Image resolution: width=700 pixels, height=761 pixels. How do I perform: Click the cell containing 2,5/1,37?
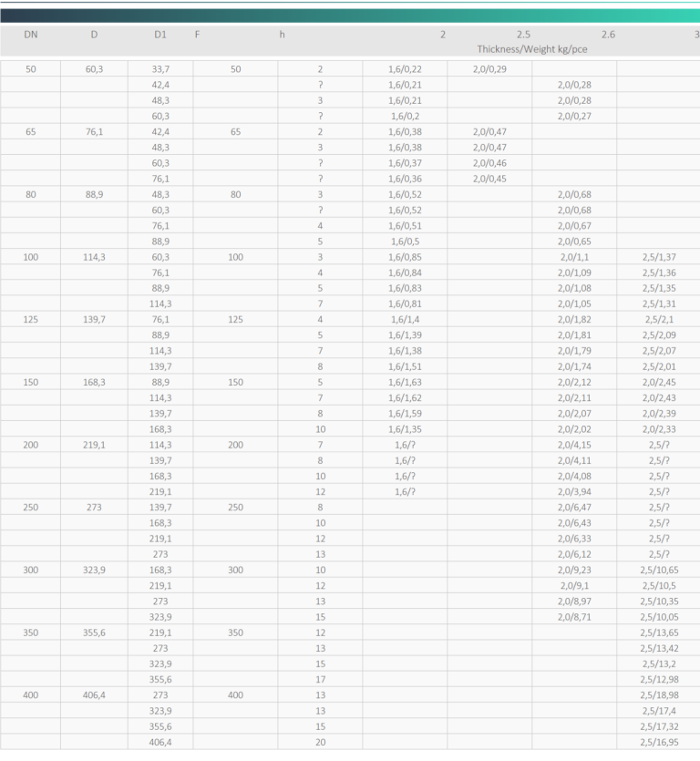[x=659, y=257]
